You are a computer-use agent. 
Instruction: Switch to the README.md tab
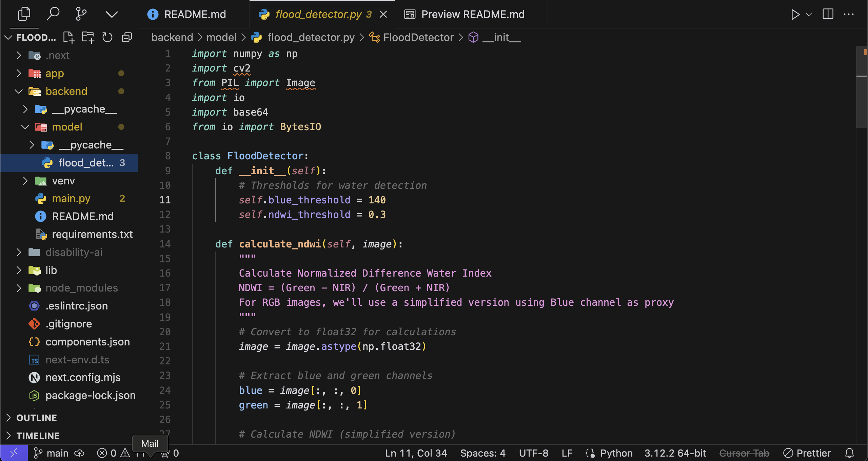click(195, 14)
